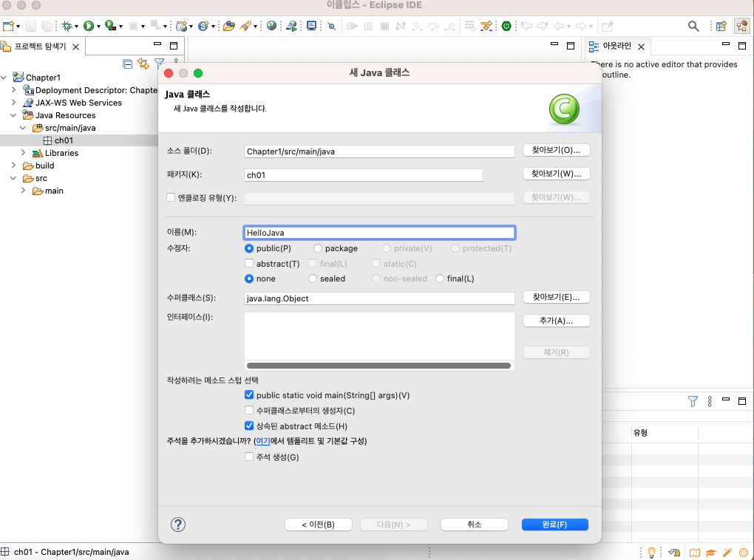Click the interface Add (추가(A)) button
Viewport: 754px width, 560px height.
[557, 321]
